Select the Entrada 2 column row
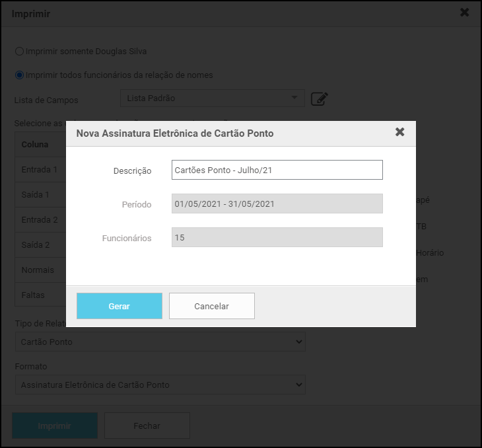The width and height of the screenshot is (482, 448). coord(40,220)
